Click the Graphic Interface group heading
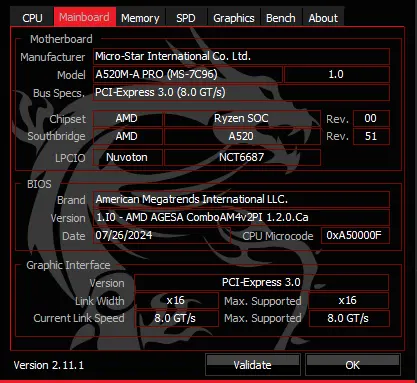This screenshot has width=417, height=383. click(68, 265)
